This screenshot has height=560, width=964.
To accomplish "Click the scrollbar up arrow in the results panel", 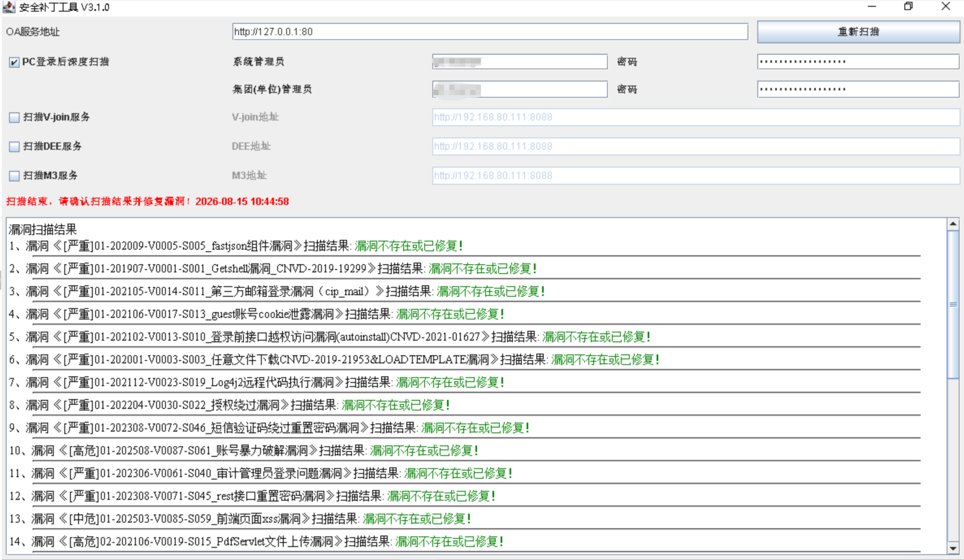I will point(952,224).
